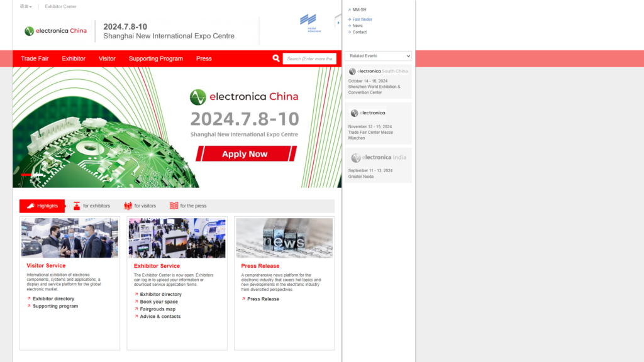The height and width of the screenshot is (362, 644).
Task: Expand the side panel arrow next to logo
Action: pos(338,23)
